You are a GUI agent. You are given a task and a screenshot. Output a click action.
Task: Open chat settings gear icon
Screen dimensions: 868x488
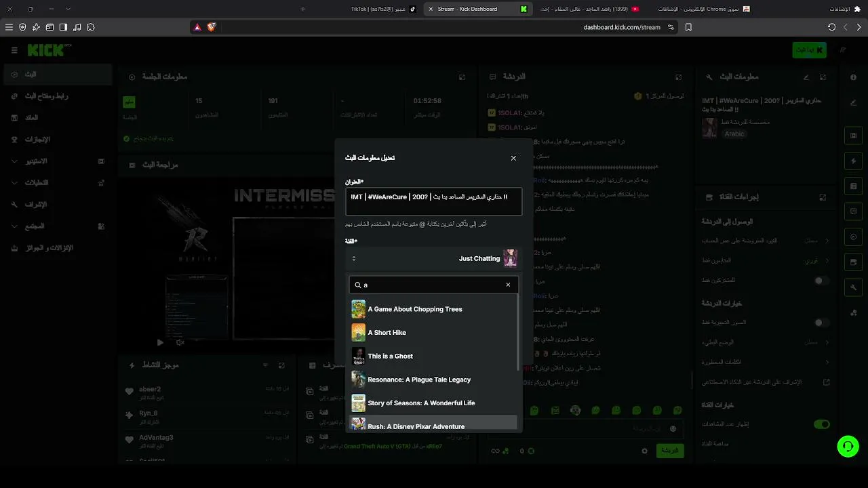(x=645, y=451)
